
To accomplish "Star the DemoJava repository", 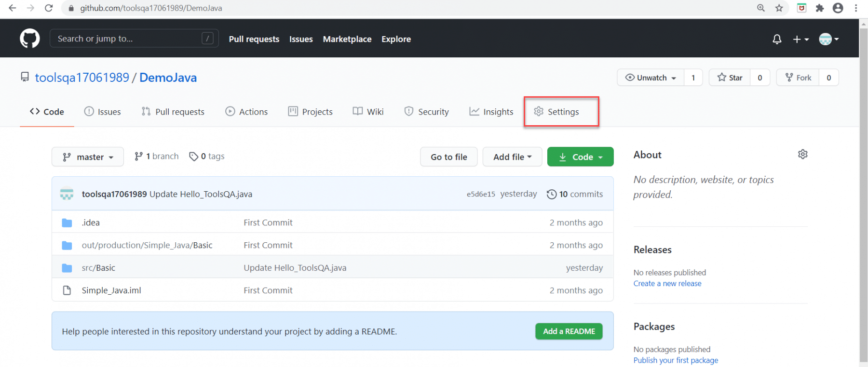I will click(x=730, y=78).
